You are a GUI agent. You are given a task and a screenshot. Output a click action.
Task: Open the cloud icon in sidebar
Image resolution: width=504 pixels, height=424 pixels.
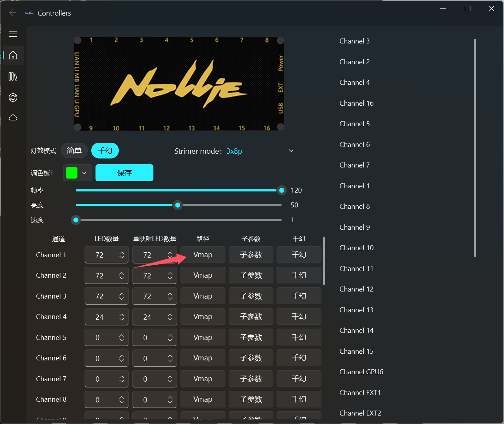13,118
